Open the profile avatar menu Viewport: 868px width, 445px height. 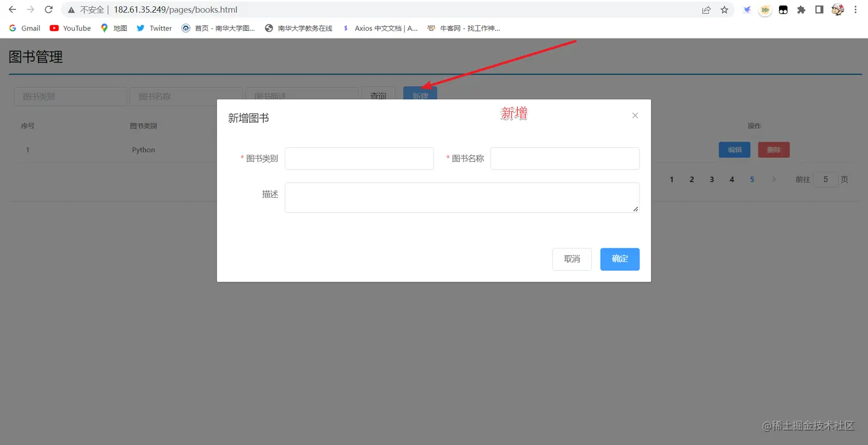point(838,10)
